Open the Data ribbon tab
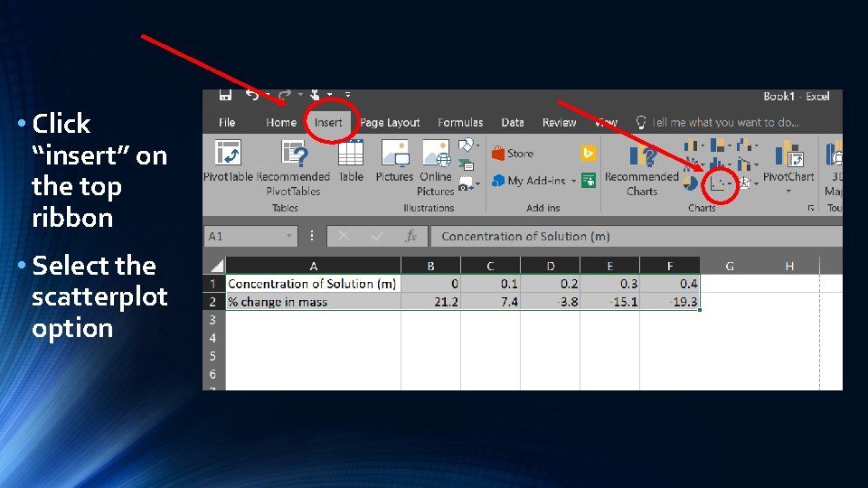 point(513,122)
